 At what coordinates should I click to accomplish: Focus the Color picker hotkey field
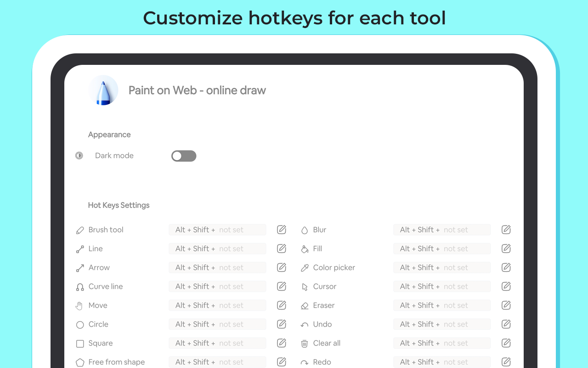tap(442, 267)
